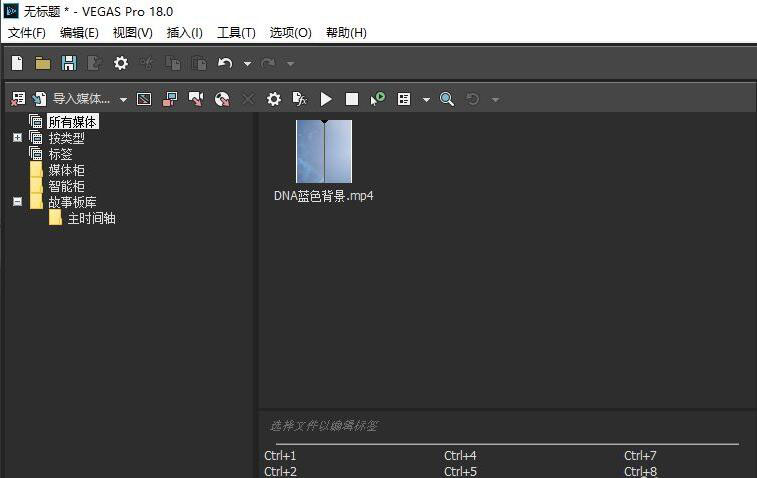The height and width of the screenshot is (478, 757).
Task: Click the extract video camera icon
Action: coord(196,99)
